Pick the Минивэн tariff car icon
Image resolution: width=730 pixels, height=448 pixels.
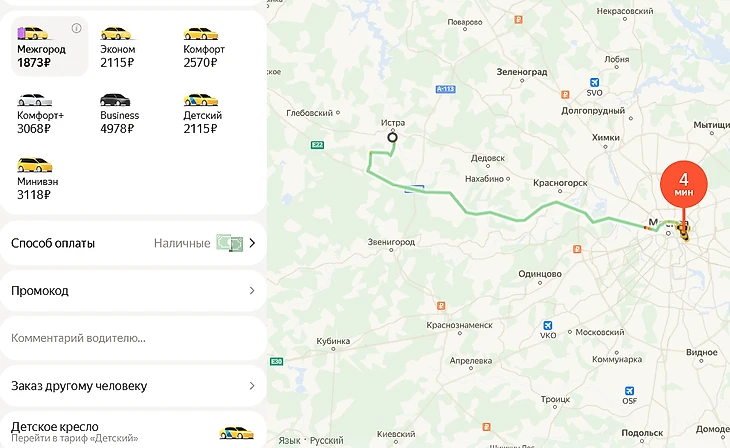pos(35,165)
